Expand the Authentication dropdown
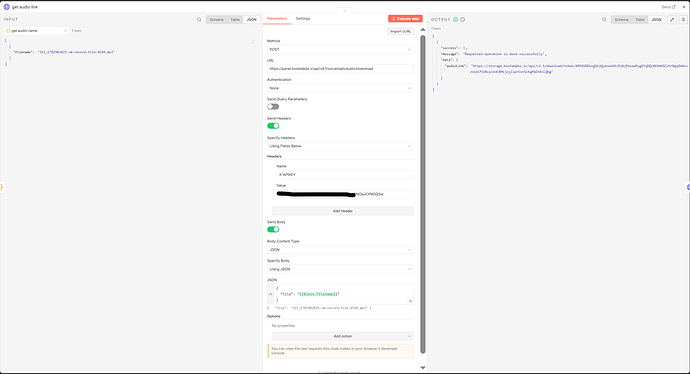Viewport: 690px width, 374px height. tap(340, 88)
